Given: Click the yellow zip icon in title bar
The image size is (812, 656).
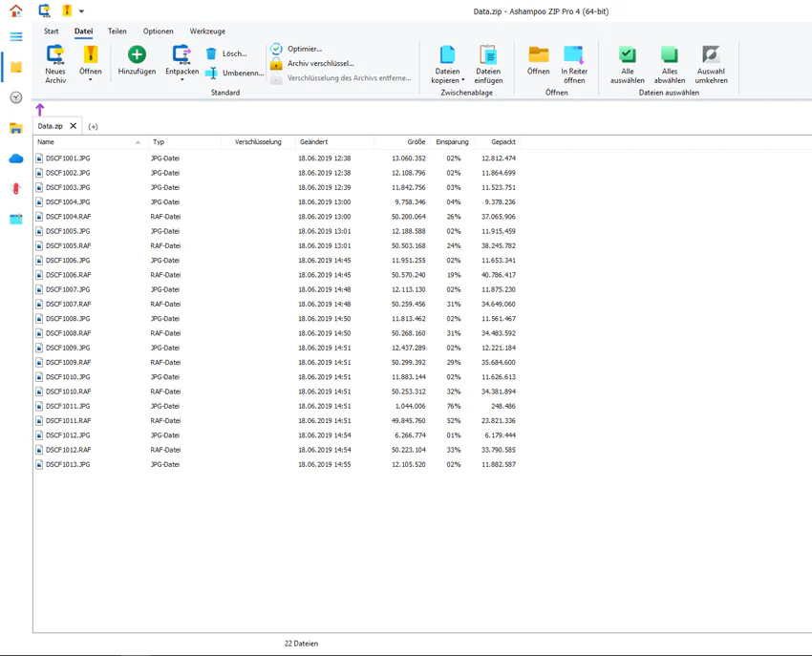Looking at the screenshot, I should 67,11.
